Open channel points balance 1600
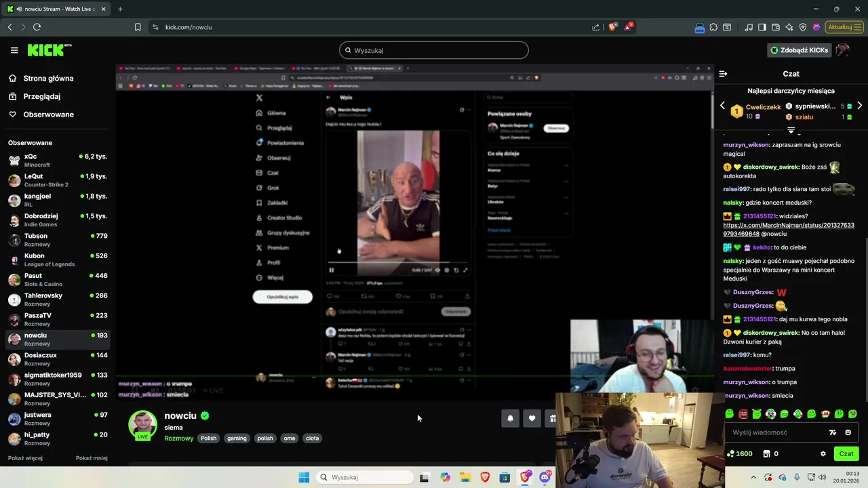Screen dimensions: 868x488 point(740,453)
